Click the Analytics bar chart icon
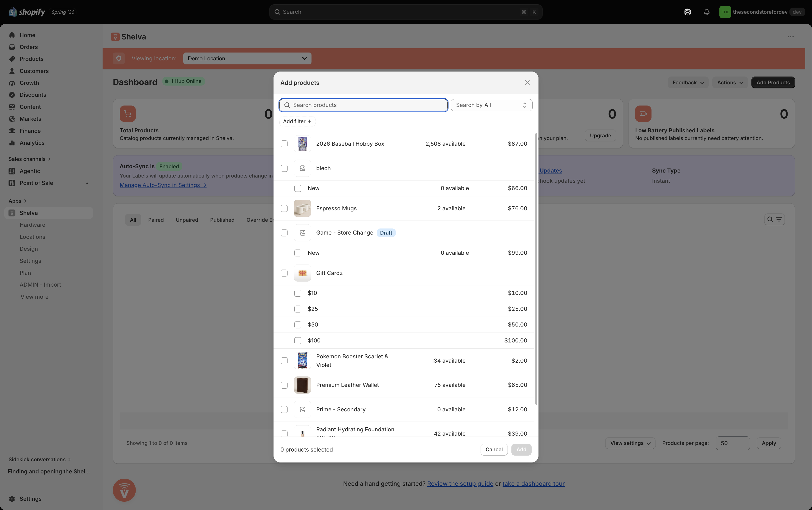The height and width of the screenshot is (510, 812). click(x=12, y=143)
